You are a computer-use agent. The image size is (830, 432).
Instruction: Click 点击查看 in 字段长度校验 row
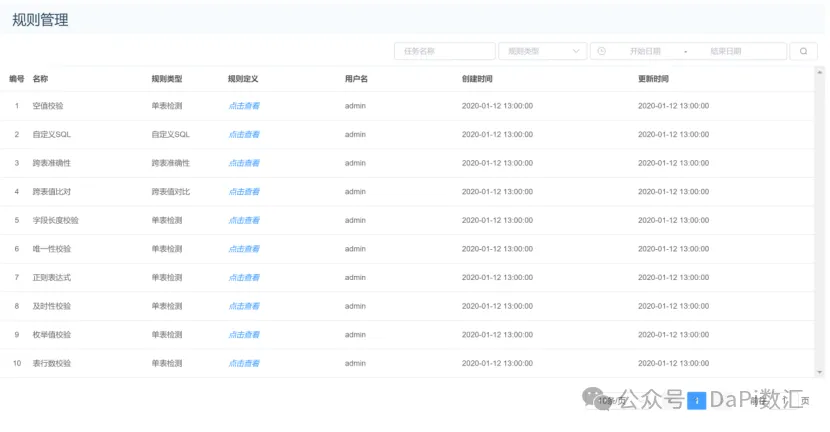(x=244, y=220)
